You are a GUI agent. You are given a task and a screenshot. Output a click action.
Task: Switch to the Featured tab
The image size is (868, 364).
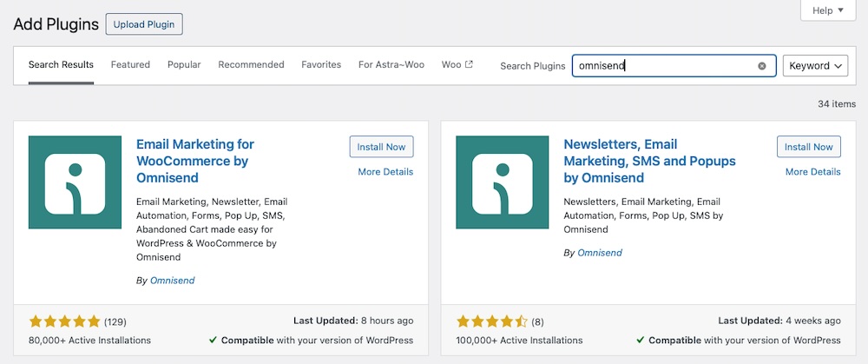(x=130, y=65)
